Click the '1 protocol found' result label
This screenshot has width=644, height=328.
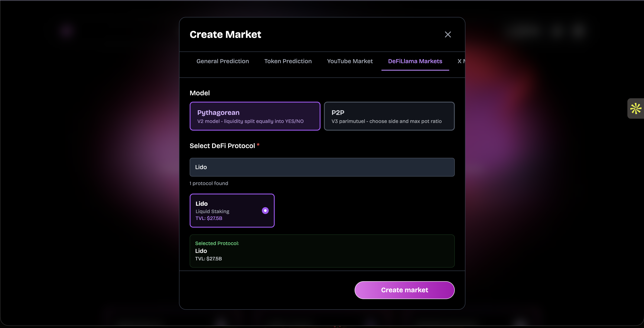pyautogui.click(x=209, y=183)
